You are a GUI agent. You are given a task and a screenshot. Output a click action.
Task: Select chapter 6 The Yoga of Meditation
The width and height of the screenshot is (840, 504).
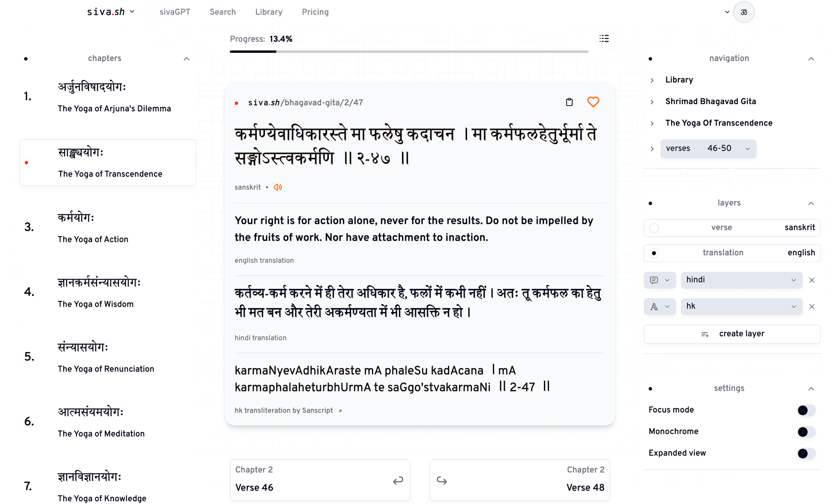[107, 422]
